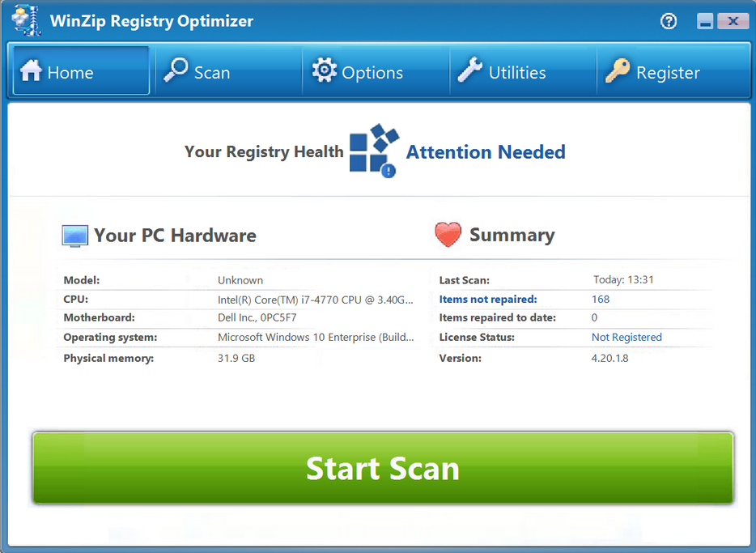Click the License Status label
Screen dimensions: 756x553
click(x=477, y=337)
